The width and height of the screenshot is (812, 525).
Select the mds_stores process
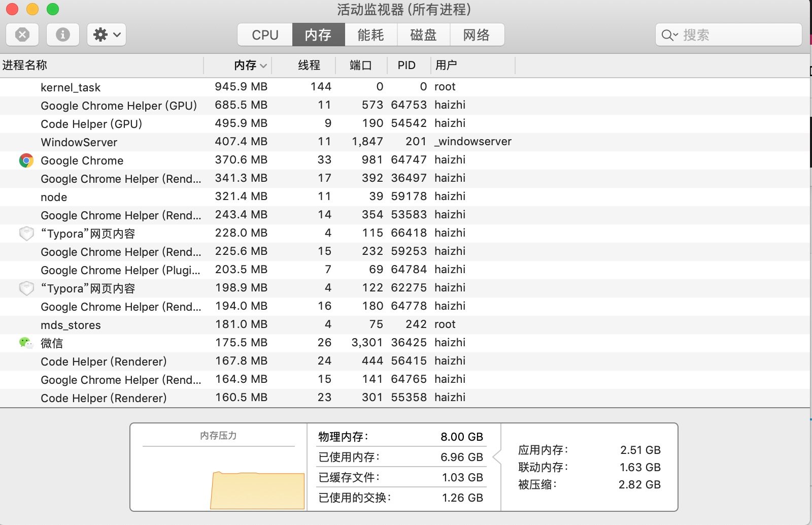(71, 325)
